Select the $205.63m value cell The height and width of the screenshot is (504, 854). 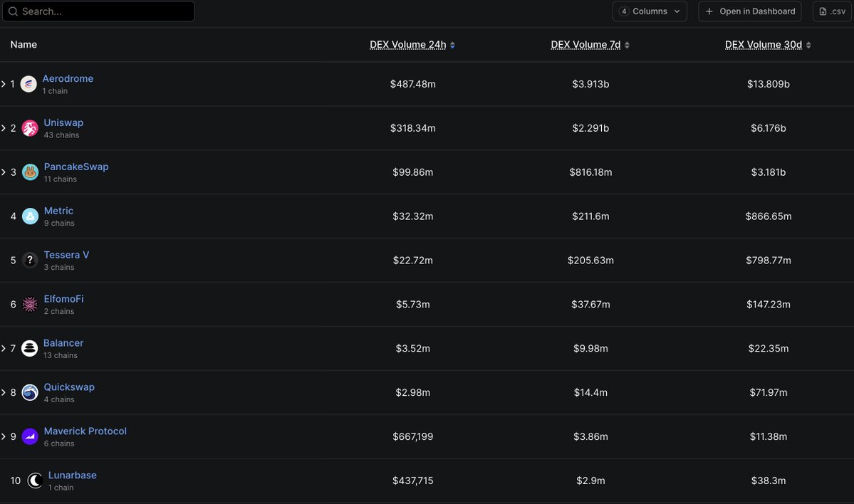point(590,260)
